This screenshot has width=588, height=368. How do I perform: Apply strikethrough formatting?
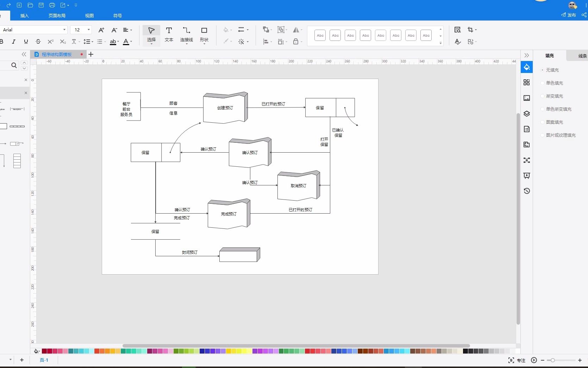pos(38,42)
